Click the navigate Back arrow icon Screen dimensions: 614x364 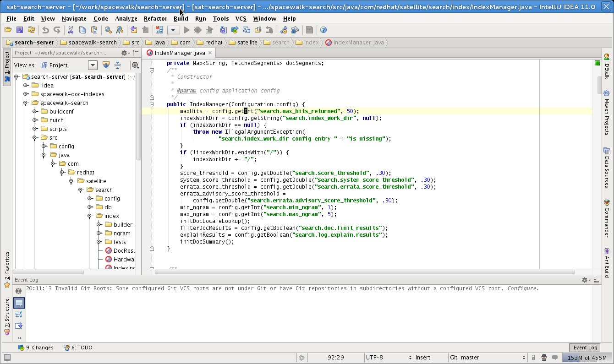pyautogui.click(x=134, y=30)
